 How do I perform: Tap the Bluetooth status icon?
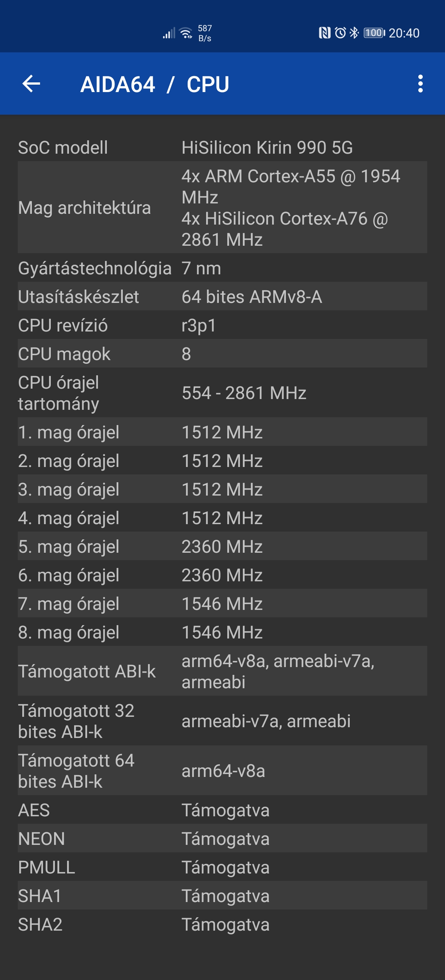click(354, 33)
